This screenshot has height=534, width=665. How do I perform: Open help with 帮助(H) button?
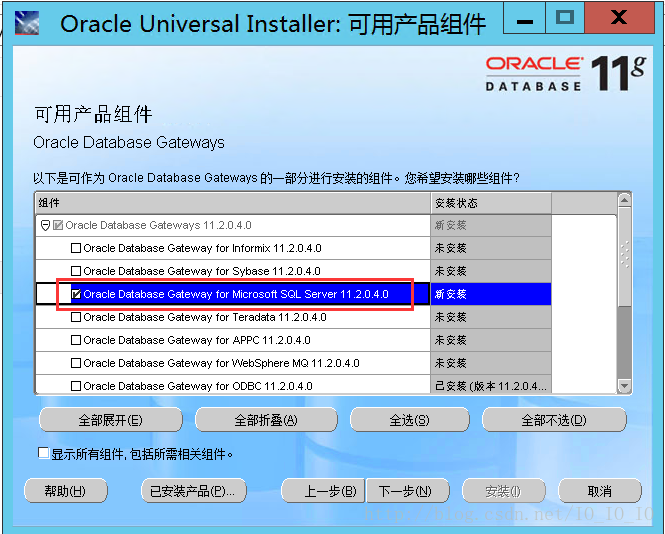(x=66, y=491)
